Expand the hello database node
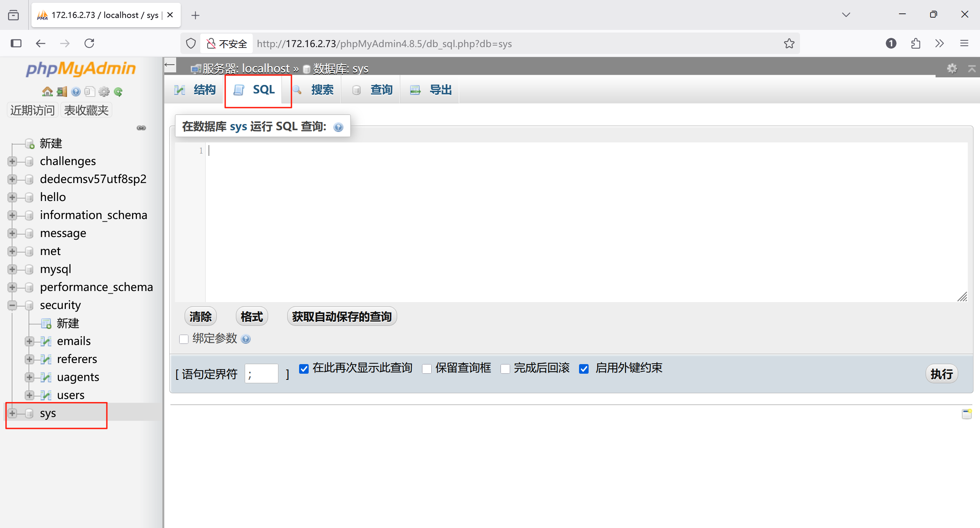 [x=12, y=197]
